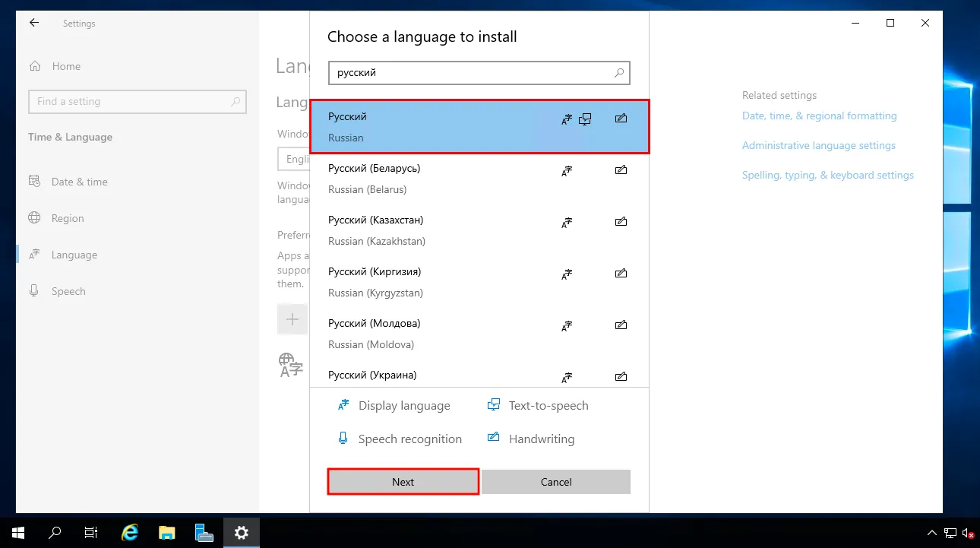Screen dimensions: 980x548
Task: Launch Internet Explorer from taskbar
Action: click(130, 532)
